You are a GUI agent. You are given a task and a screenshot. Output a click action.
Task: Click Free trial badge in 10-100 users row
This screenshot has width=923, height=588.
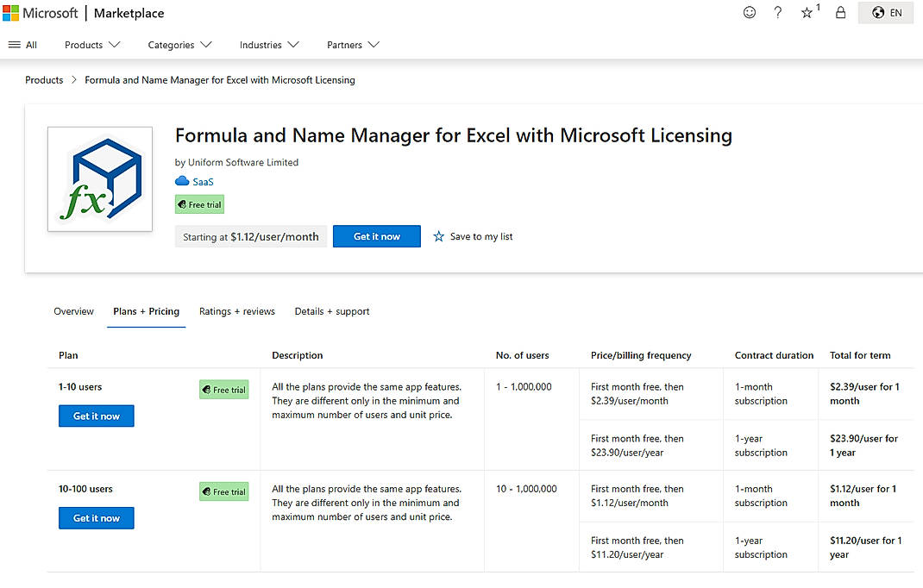pyautogui.click(x=223, y=491)
